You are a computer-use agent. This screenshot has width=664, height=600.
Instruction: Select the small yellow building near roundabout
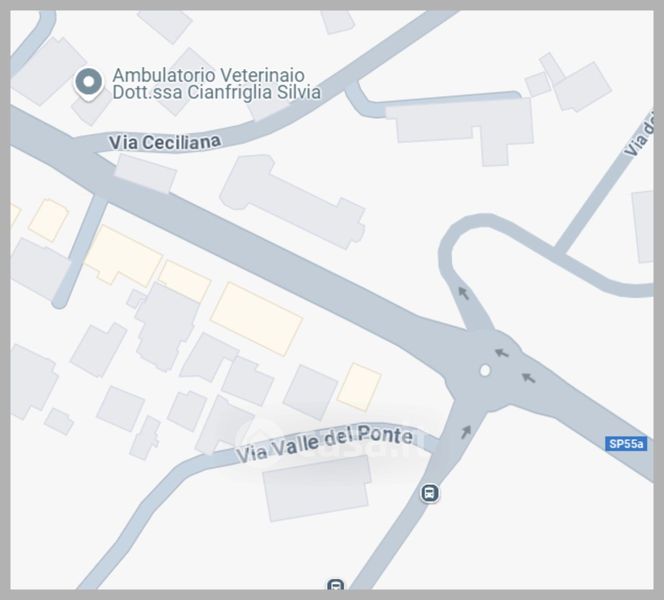pyautogui.click(x=359, y=387)
